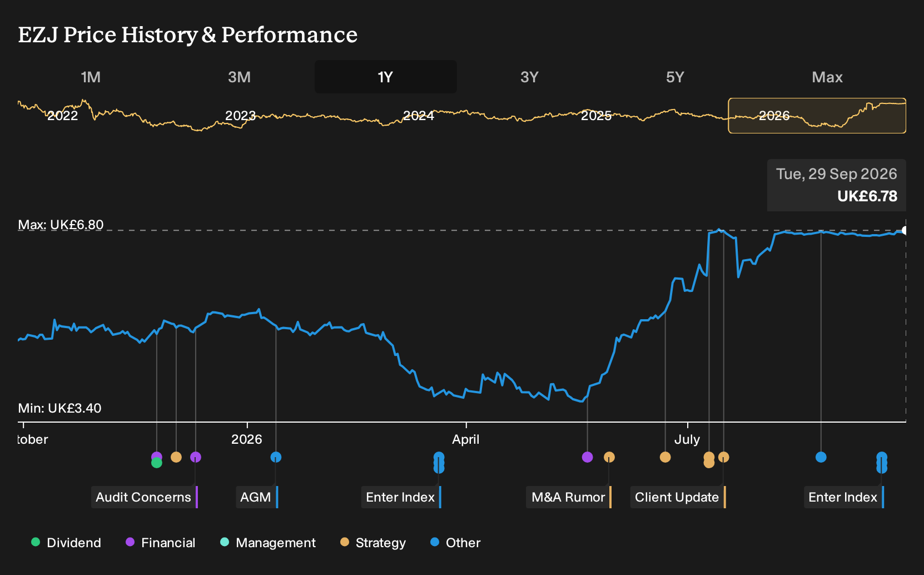Screen dimensions: 924x575
Task: Switch to the 1M time range tab
Action: [x=91, y=77]
